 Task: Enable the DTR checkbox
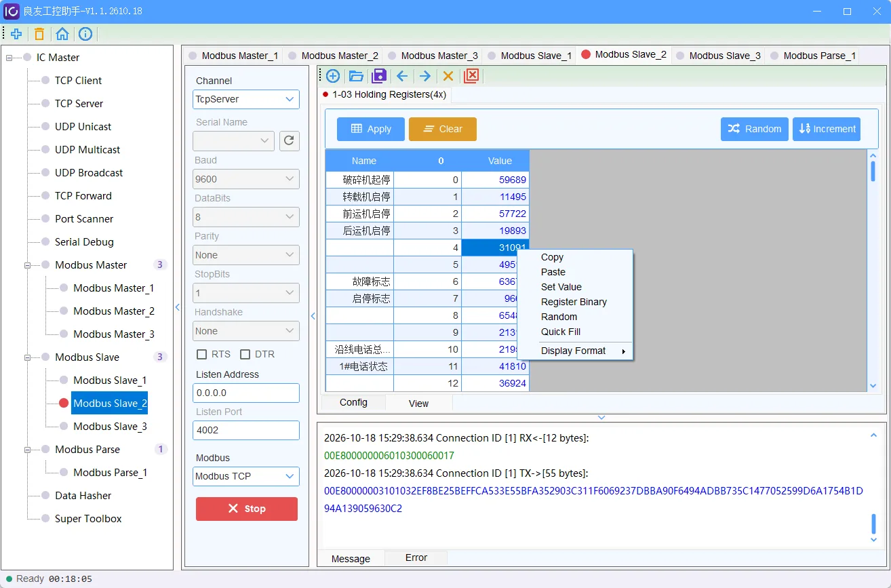click(245, 354)
